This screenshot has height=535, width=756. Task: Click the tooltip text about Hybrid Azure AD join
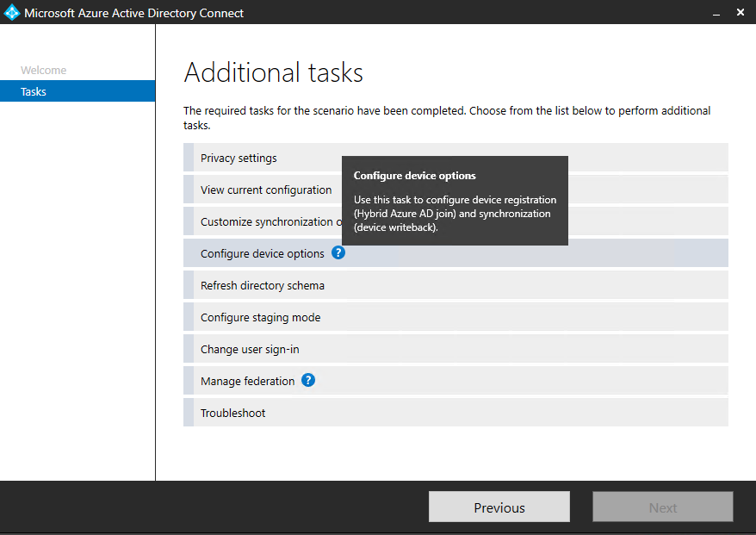pos(455,214)
